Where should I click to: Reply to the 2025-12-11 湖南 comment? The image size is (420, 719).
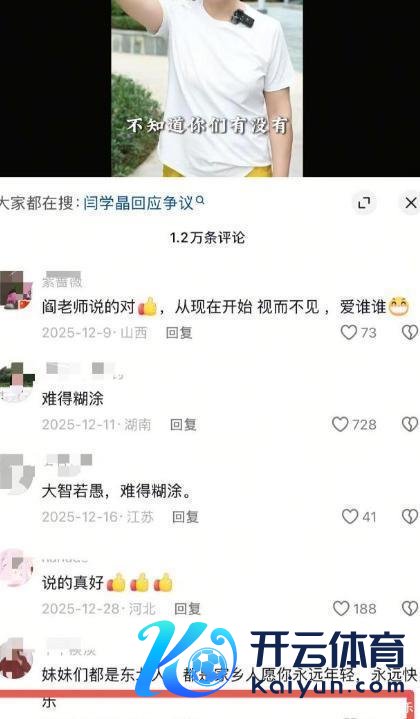point(183,425)
